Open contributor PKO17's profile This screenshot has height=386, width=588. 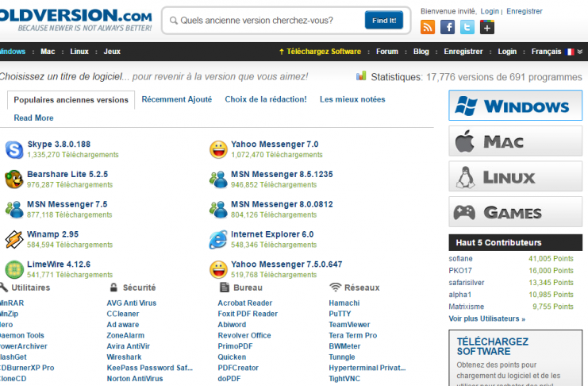[460, 271]
